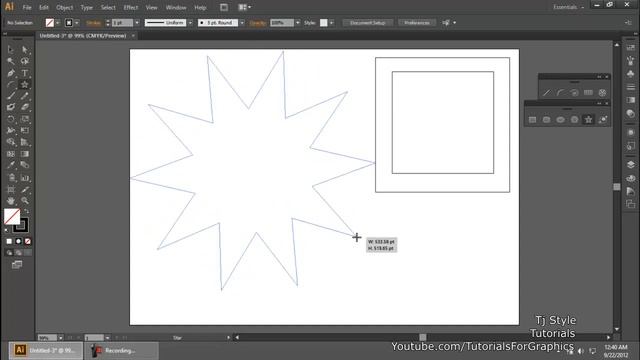Viewport: 640px width, 360px height.
Task: Click the Recording taskbar button
Action: point(122,351)
